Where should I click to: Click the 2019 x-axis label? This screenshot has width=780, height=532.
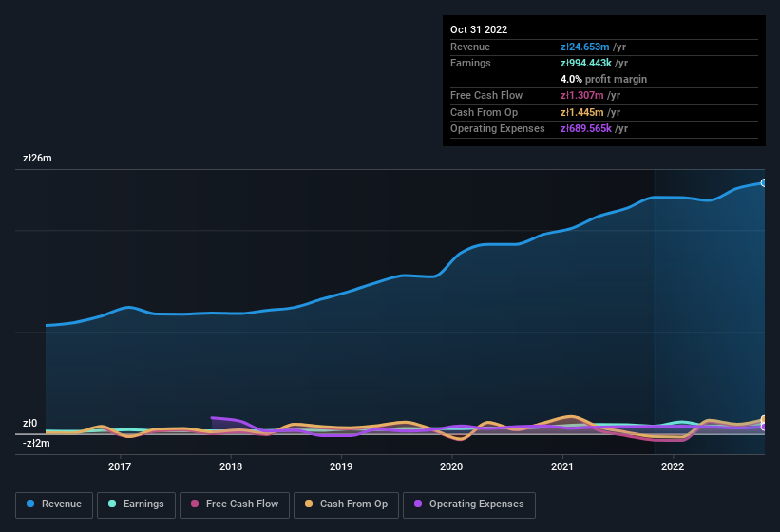[341, 466]
